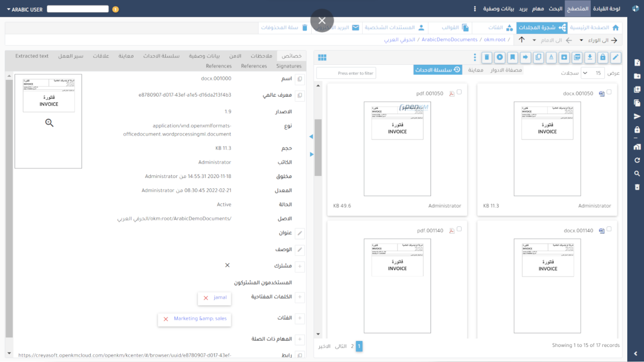
Task: Click the مصفاة الادوار button
Action: (506, 70)
